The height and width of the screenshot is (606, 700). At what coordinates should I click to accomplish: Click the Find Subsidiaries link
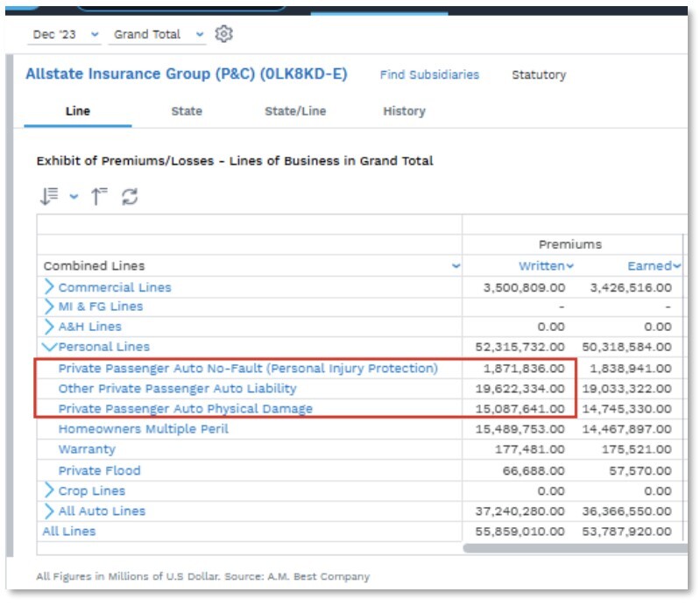tap(429, 75)
